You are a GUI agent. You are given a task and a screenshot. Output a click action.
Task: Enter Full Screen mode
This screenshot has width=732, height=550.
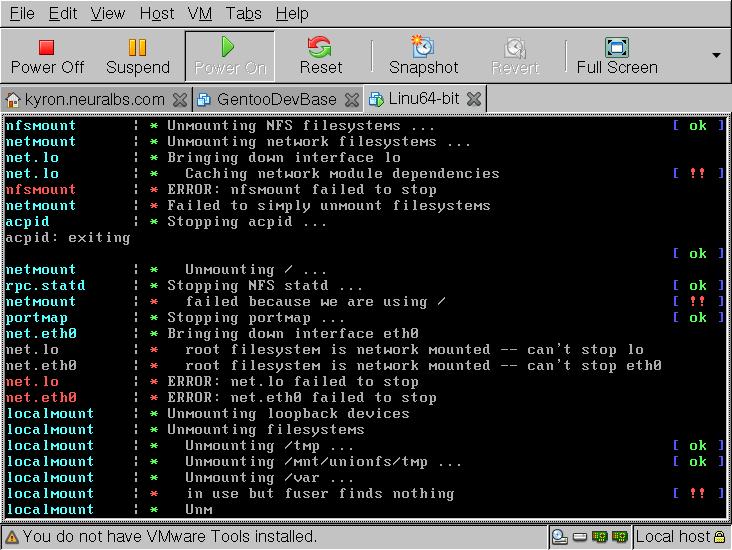click(x=617, y=56)
